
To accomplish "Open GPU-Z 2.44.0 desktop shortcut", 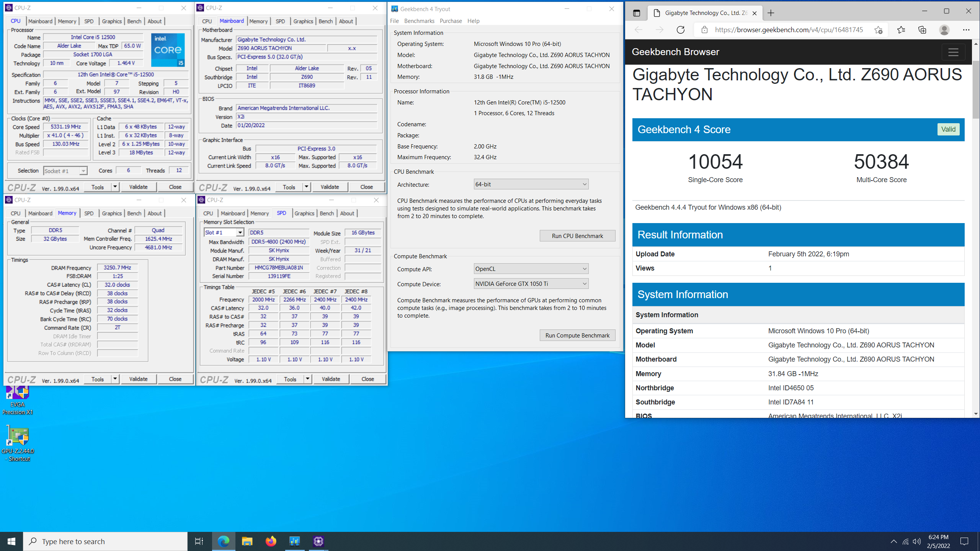I will [x=18, y=444].
